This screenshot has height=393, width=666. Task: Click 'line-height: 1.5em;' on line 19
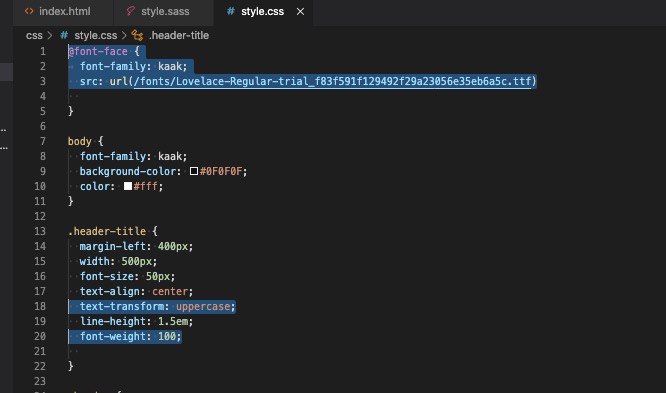click(136, 321)
